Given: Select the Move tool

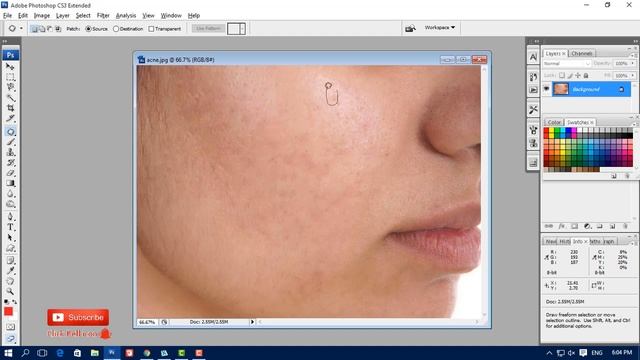Looking at the screenshot, I should tap(10, 66).
